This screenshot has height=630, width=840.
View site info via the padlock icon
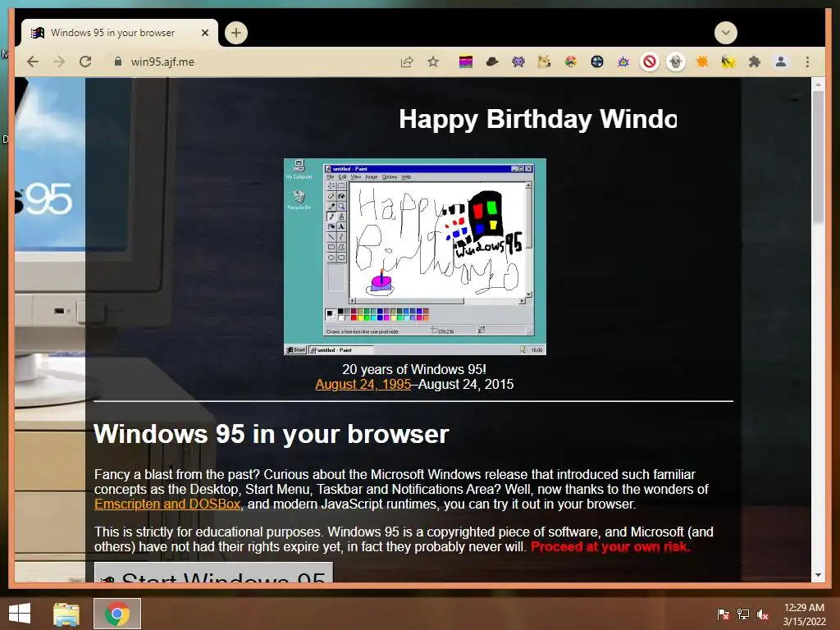pyautogui.click(x=118, y=62)
